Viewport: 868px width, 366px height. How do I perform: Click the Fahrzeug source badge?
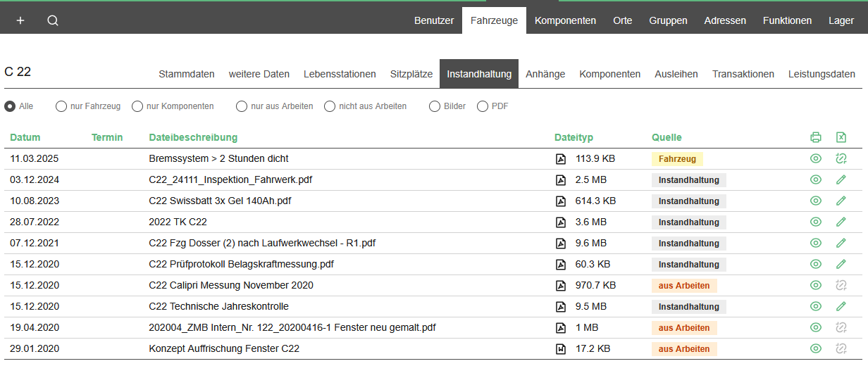point(677,159)
